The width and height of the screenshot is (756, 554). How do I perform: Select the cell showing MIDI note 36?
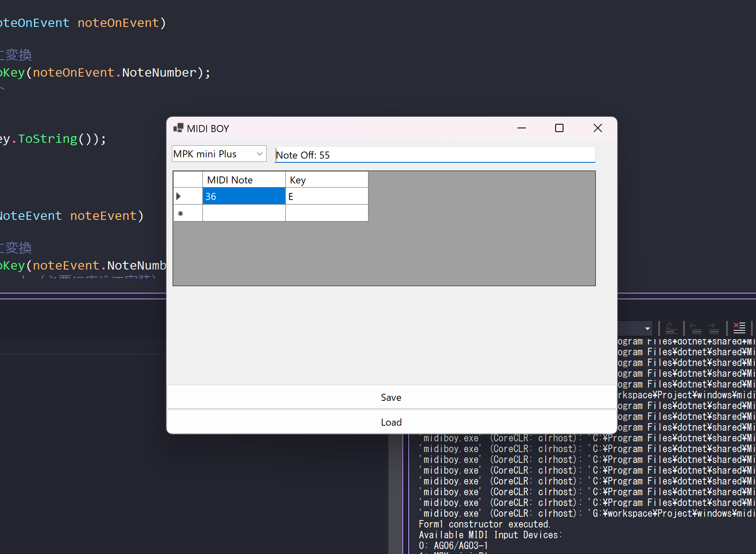[x=243, y=196]
